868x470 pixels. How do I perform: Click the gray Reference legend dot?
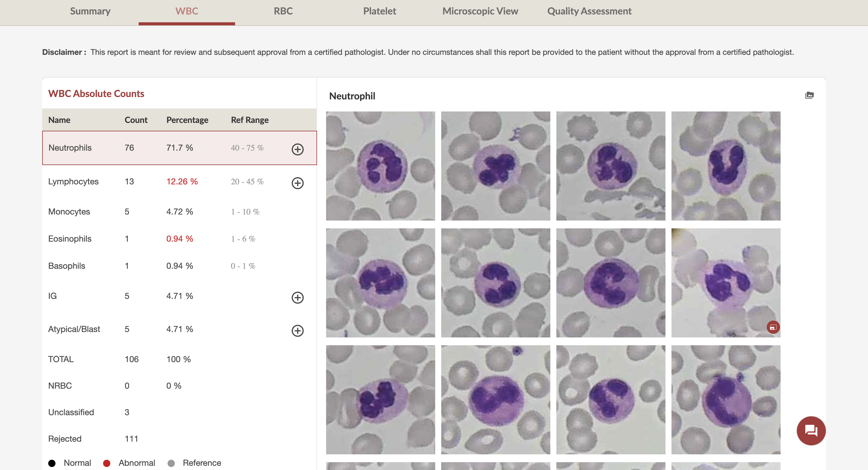(171, 463)
